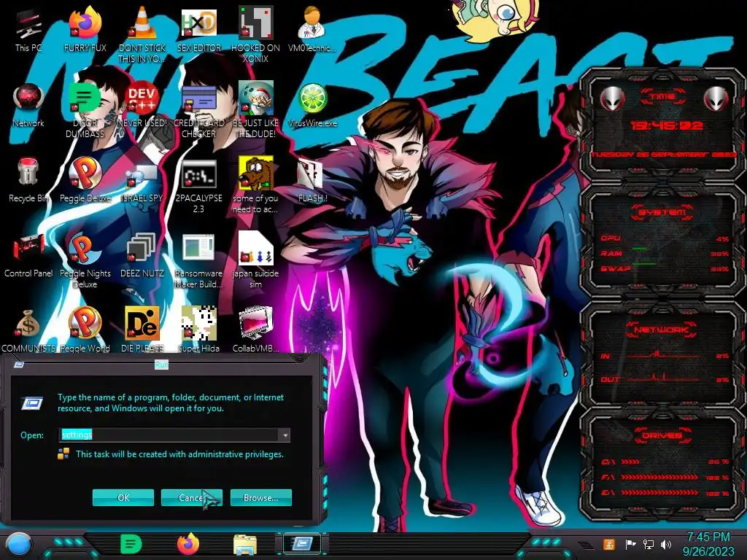Open BE JUST LIKE THE DUDE shortcut
Image resolution: width=747 pixels, height=560 pixels.
[x=255, y=110]
